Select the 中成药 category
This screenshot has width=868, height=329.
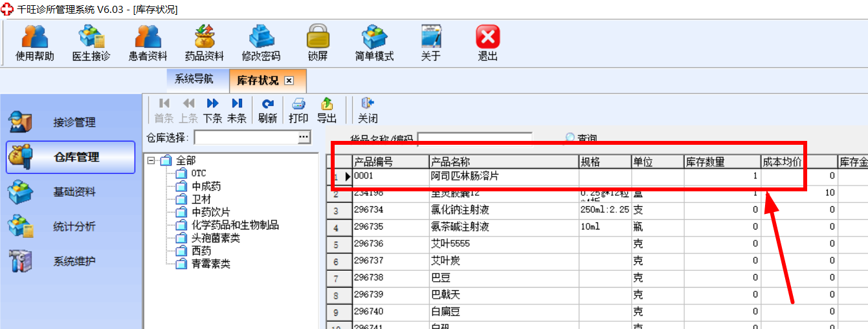pos(206,186)
